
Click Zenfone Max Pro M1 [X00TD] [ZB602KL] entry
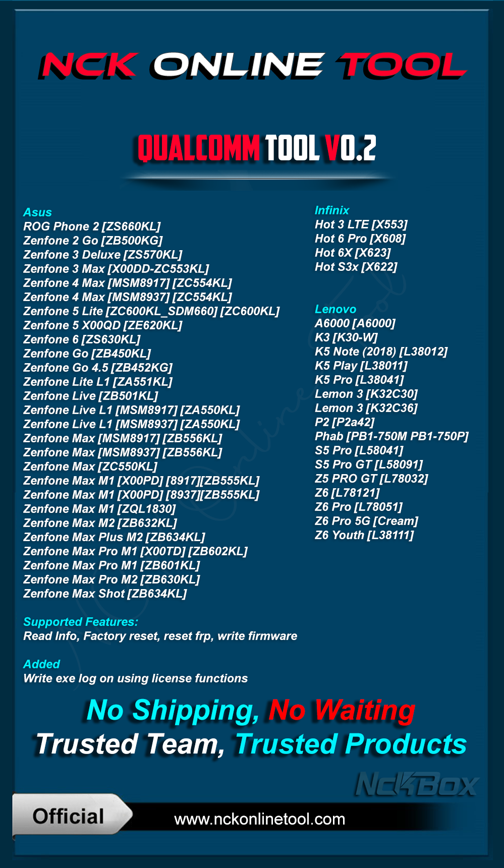pos(135,551)
